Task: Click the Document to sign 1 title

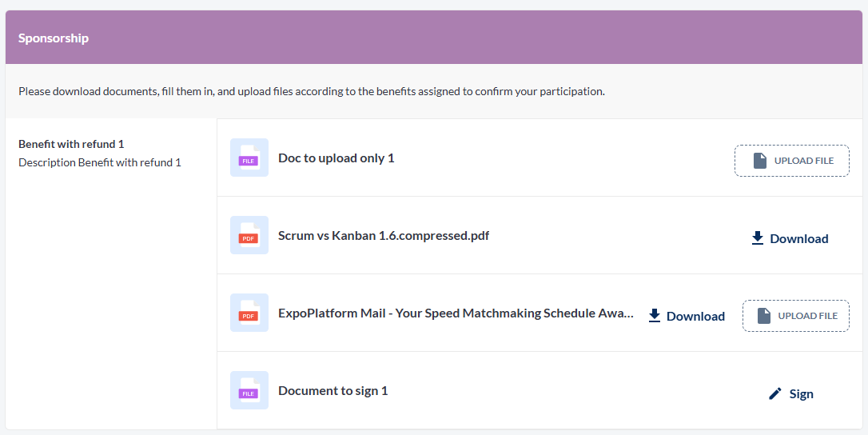Action: (x=332, y=391)
